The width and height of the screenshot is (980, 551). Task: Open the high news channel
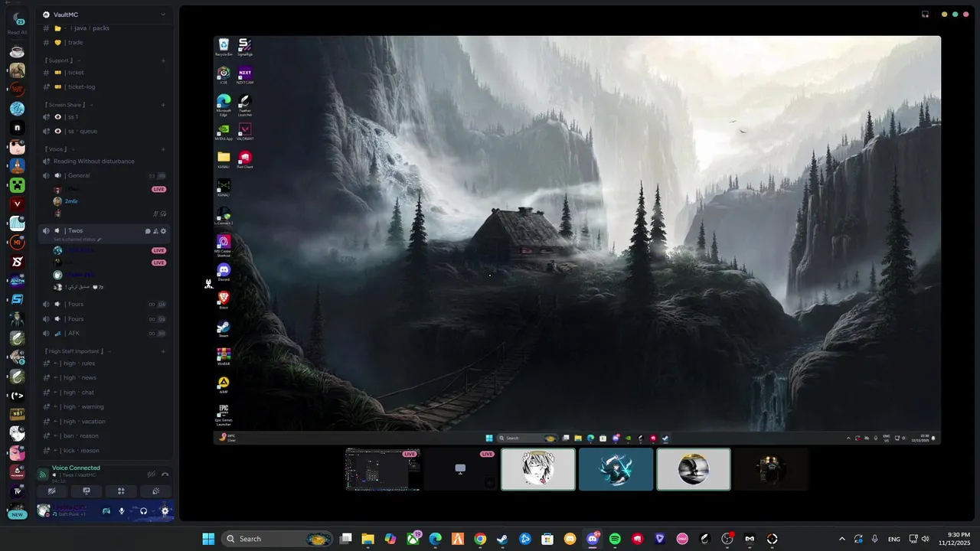[105, 378]
